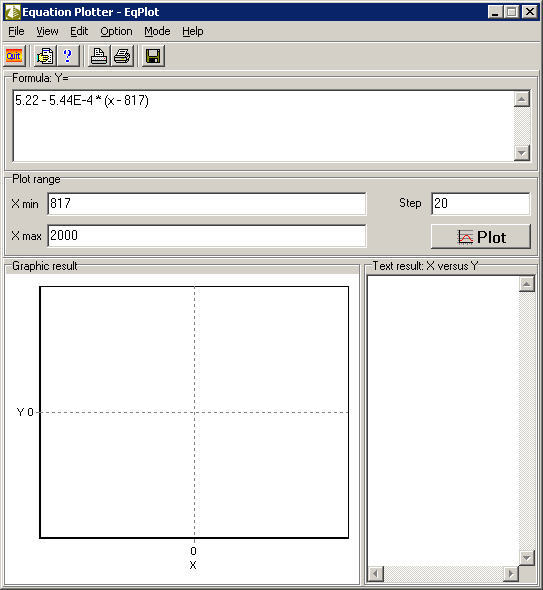Focus the X min field showing 817
This screenshot has width=543, height=590.
[x=207, y=204]
